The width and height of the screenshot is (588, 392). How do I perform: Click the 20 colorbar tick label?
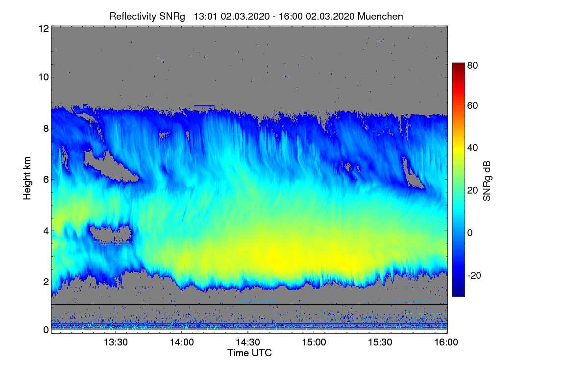472,190
